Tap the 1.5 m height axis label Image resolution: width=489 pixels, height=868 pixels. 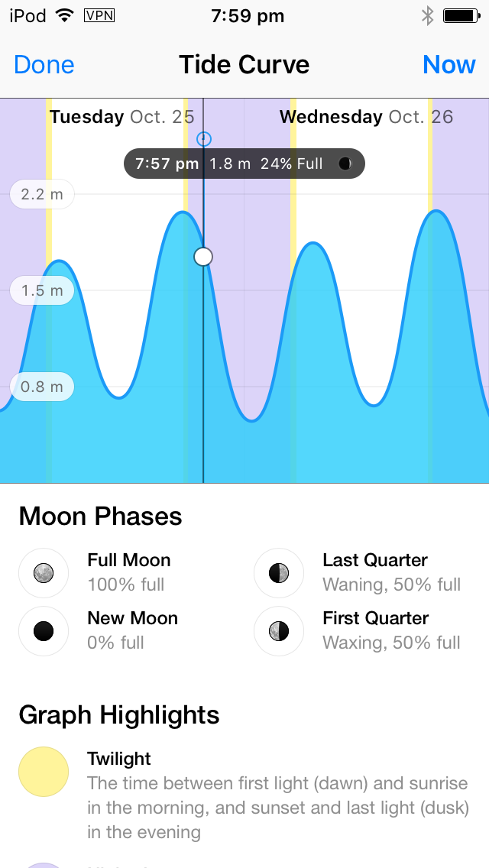pos(42,290)
